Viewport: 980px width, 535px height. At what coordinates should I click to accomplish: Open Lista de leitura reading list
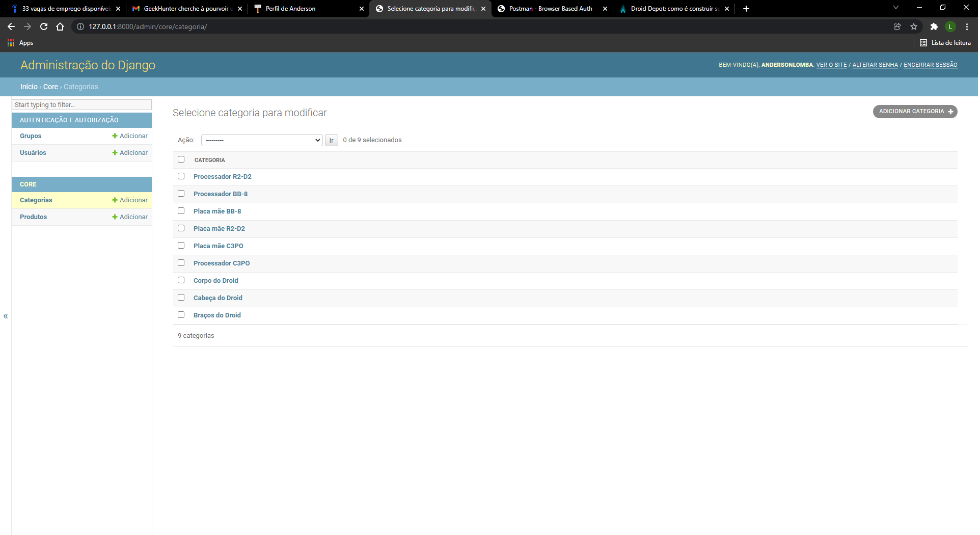click(945, 43)
